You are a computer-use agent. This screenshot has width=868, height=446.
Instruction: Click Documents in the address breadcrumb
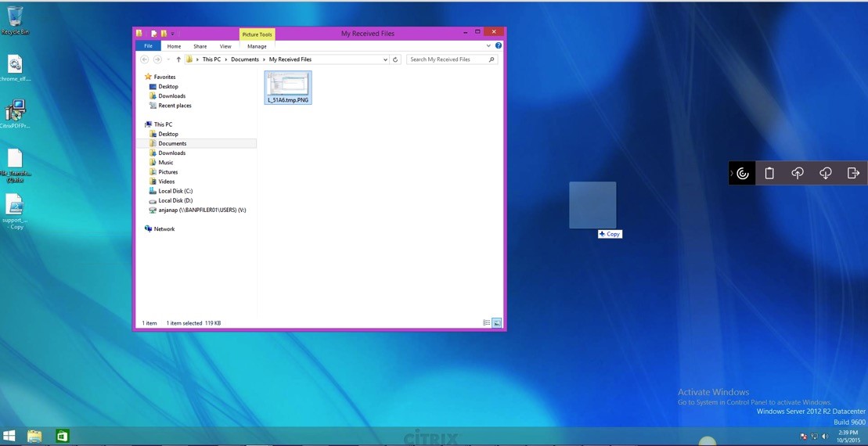point(244,59)
